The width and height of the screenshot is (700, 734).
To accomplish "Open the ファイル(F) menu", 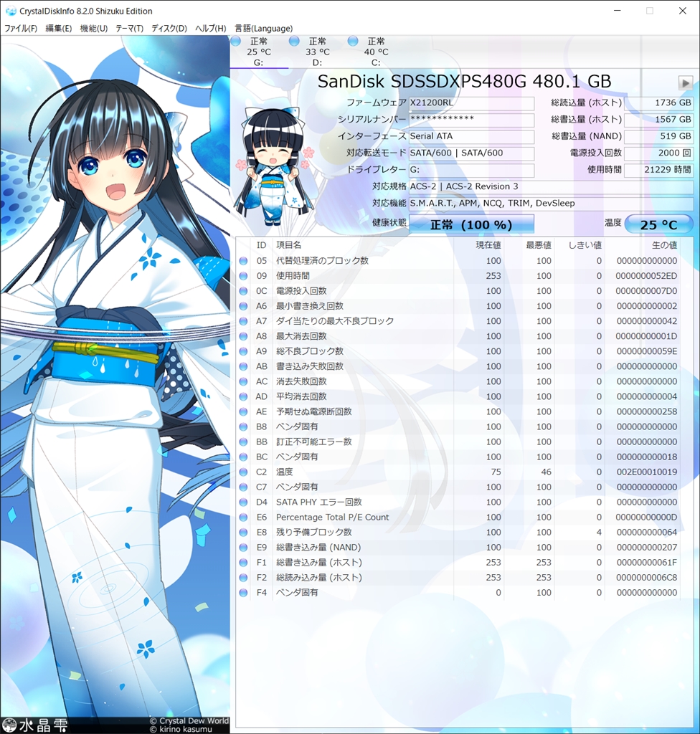I will (21, 28).
